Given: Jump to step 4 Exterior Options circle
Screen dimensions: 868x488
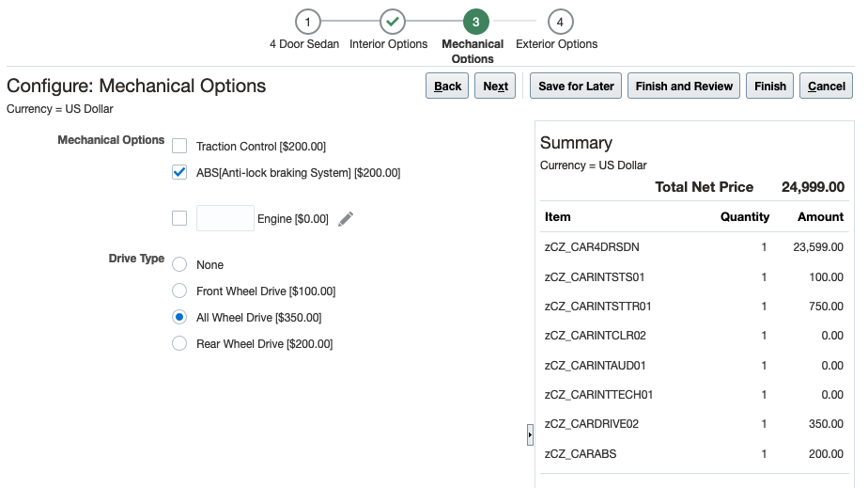Looking at the screenshot, I should pos(560,22).
